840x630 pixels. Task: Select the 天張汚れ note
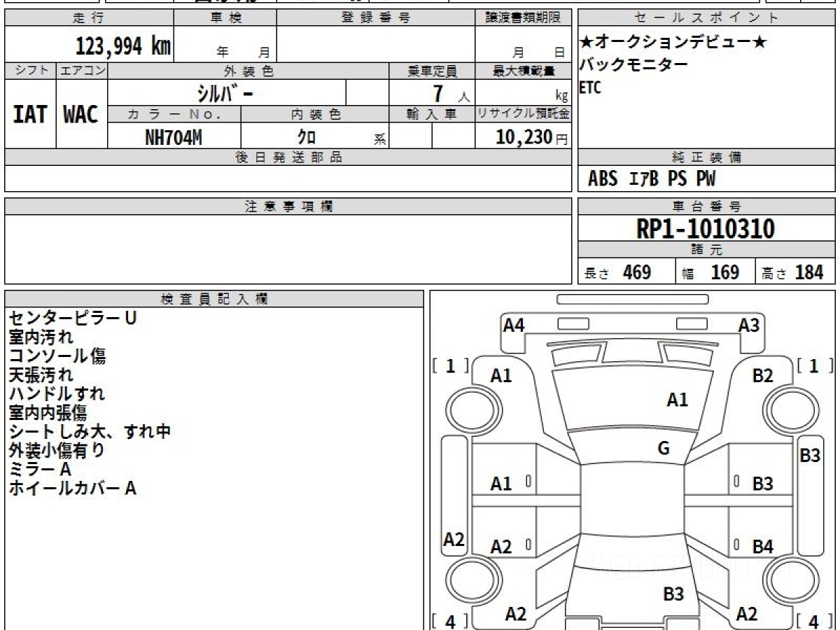[41, 374]
